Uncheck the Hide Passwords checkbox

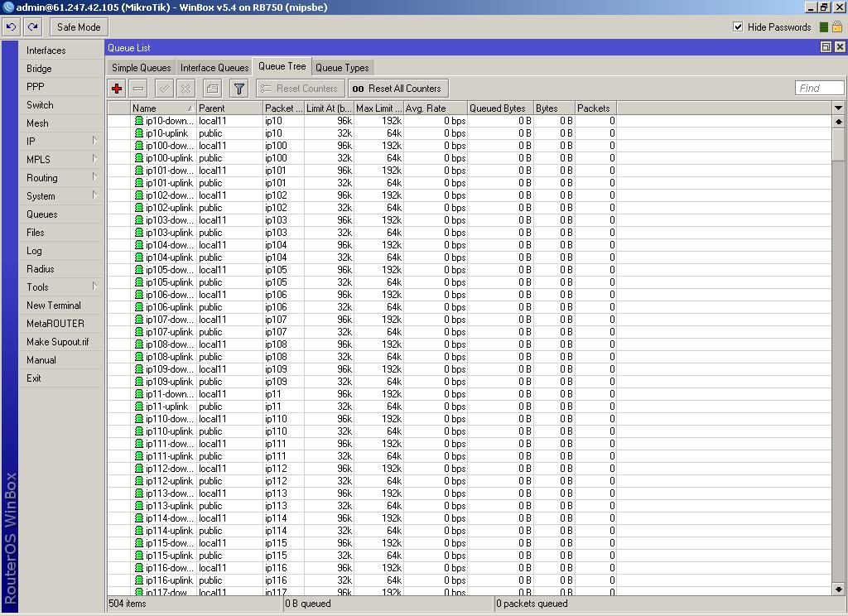click(x=738, y=26)
